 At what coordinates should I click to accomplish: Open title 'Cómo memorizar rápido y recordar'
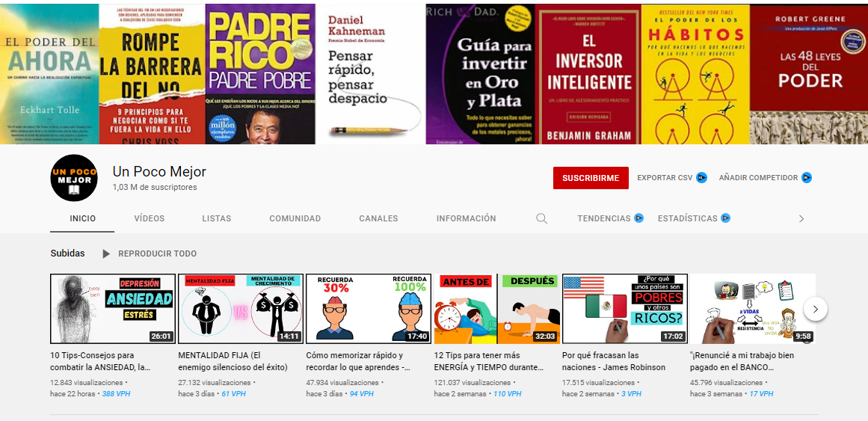358,361
